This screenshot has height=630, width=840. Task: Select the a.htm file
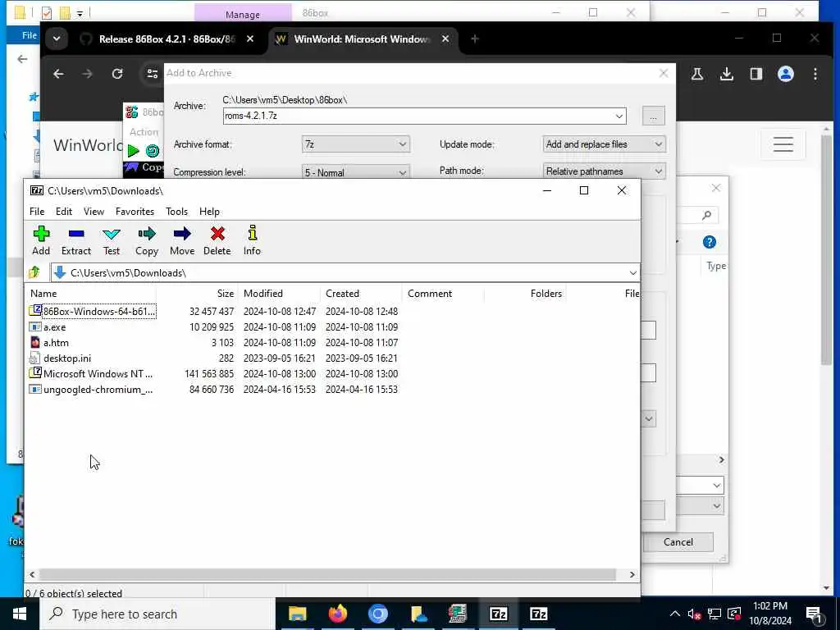click(x=49, y=342)
